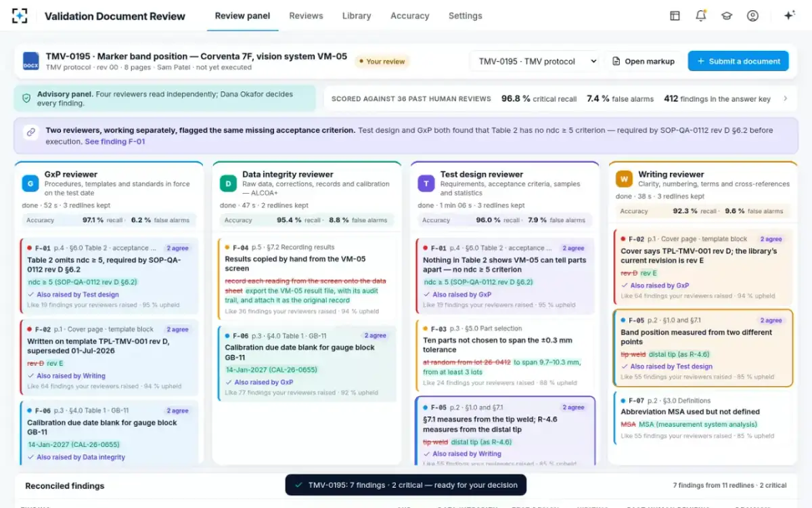Go to the Reviews tab
812x508 pixels.
click(306, 16)
